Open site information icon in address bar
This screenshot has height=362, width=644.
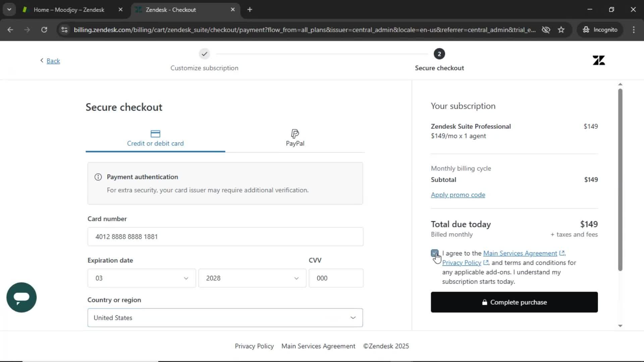point(64,30)
